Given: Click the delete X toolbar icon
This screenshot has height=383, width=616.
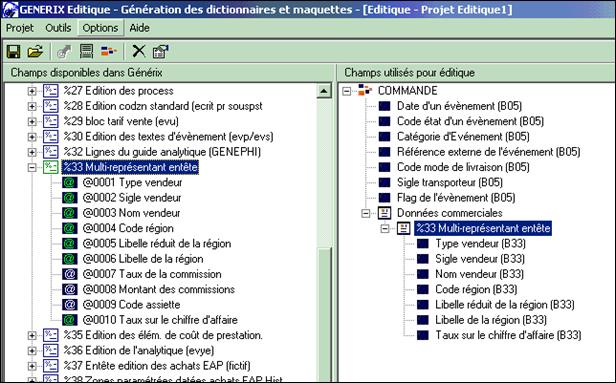Looking at the screenshot, I should tap(139, 51).
